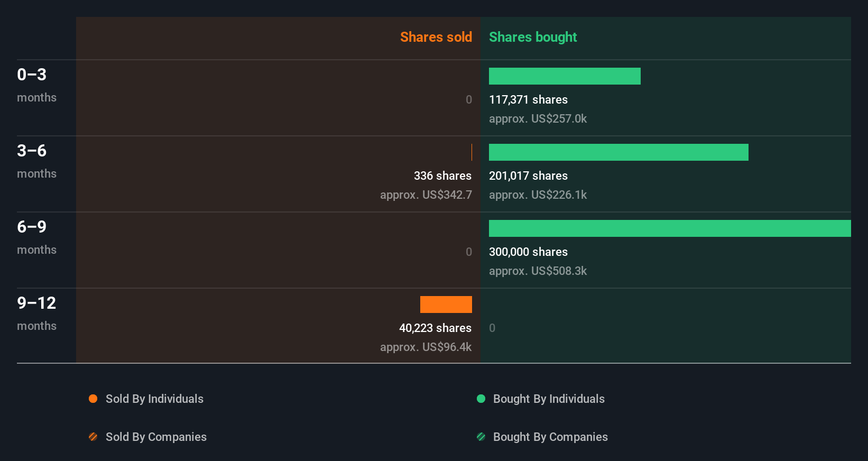Screen dimensions: 868x461
Task: Click the approx. US$96.4k value
Action: pyautogui.click(x=426, y=347)
